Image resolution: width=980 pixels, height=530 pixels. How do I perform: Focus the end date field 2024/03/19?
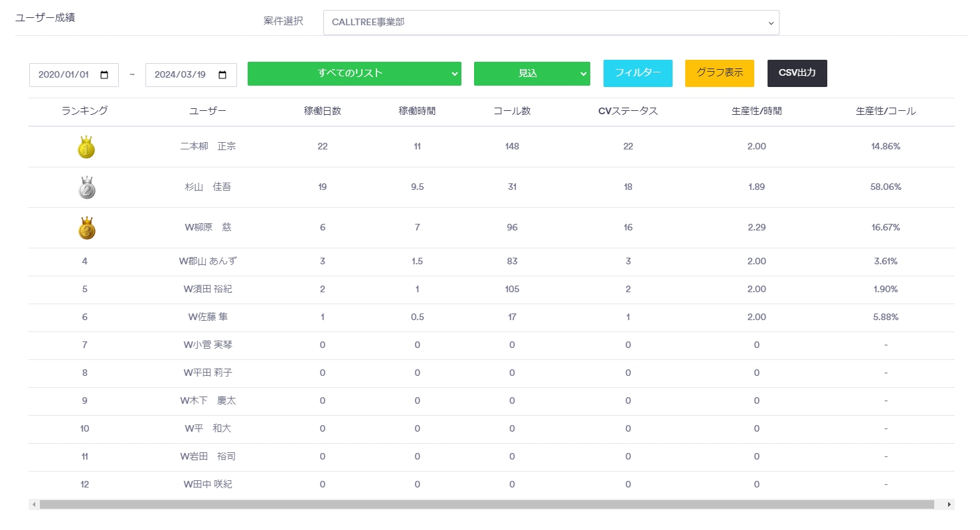coord(191,75)
